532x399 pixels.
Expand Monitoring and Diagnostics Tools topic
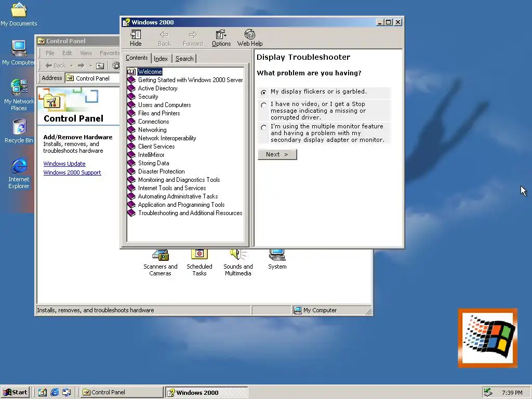point(179,180)
